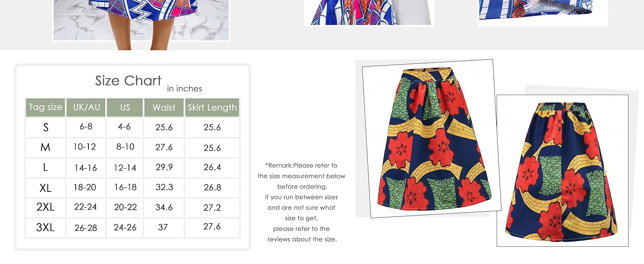Screen dimensions: 644x264
Task: Click the 'in inches' unit label
Action: click(184, 89)
